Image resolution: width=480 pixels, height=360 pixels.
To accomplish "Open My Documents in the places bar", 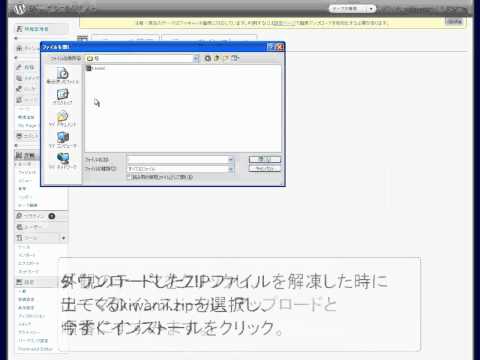I will tap(62, 119).
